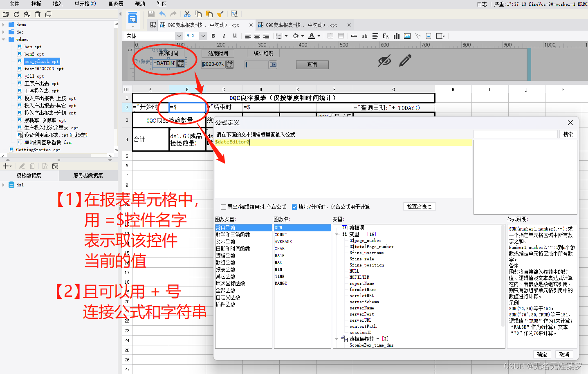Open 工序投入表.cpt in file tree
Image resolution: width=588 pixels, height=374 pixels.
(x=41, y=91)
